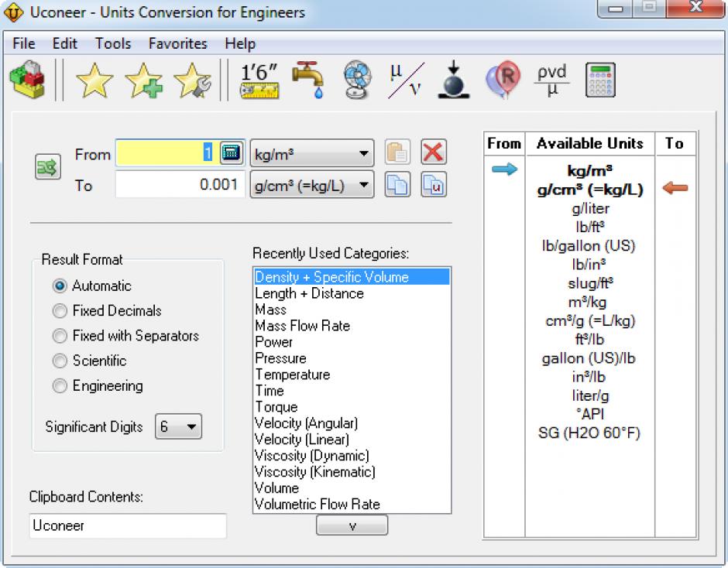Open the gas constant R balloon tool

coord(503,80)
